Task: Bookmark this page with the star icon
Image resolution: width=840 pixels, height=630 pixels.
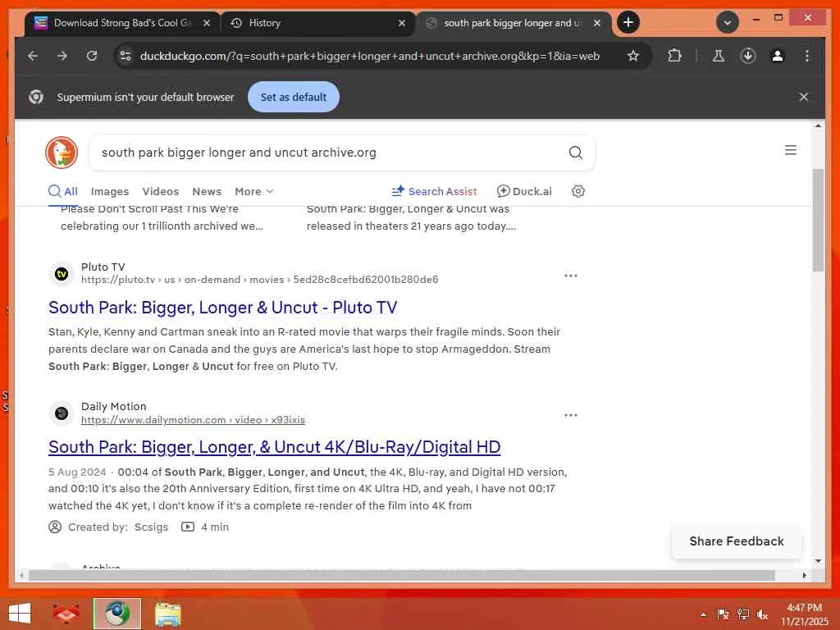Action: 633,56
